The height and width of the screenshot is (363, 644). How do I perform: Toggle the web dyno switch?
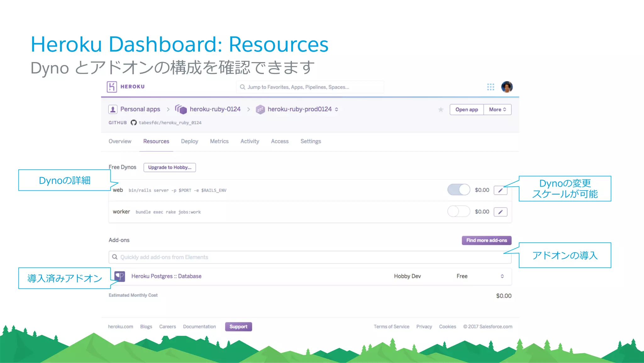pyautogui.click(x=458, y=190)
